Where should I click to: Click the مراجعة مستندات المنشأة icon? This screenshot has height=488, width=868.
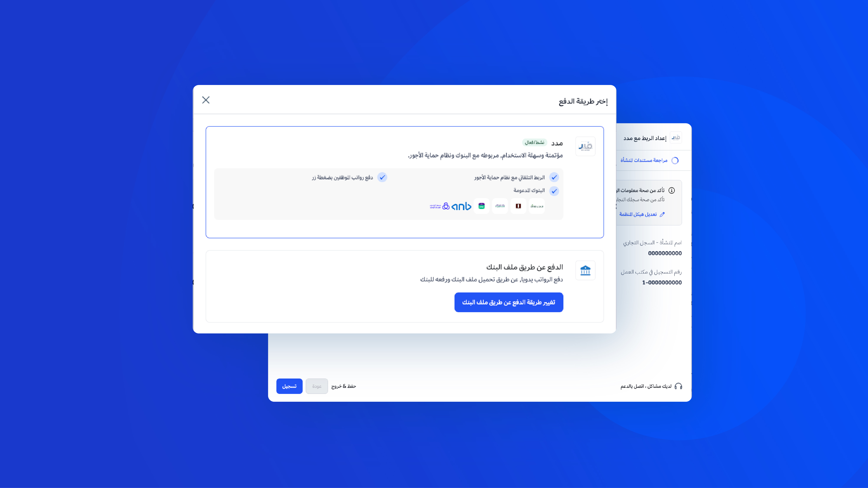674,160
